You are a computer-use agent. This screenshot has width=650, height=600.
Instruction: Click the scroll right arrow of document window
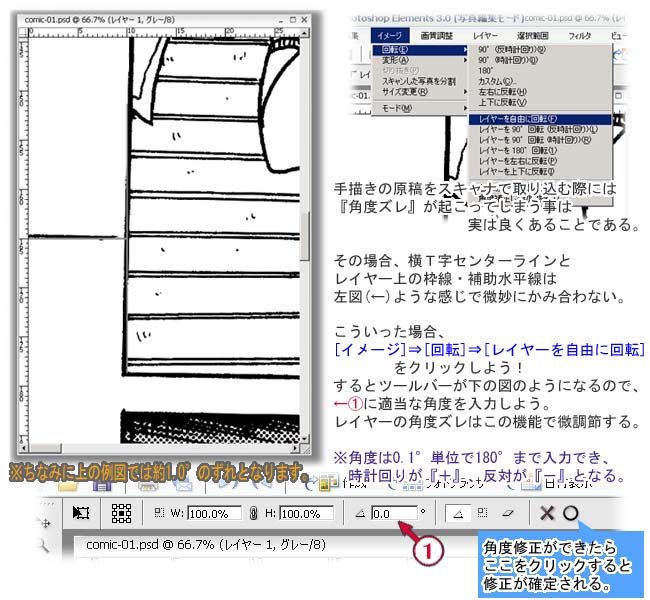tap(295, 448)
